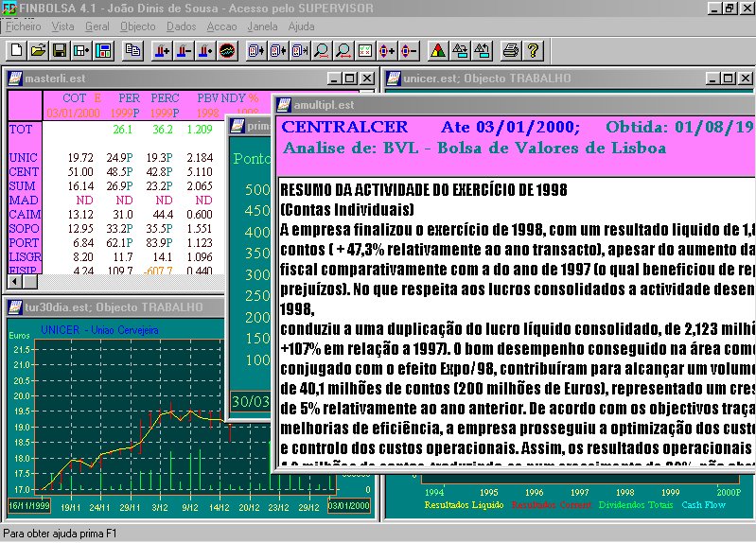The width and height of the screenshot is (756, 543).
Task: Open the Ajuda menu
Action: pyautogui.click(x=301, y=26)
